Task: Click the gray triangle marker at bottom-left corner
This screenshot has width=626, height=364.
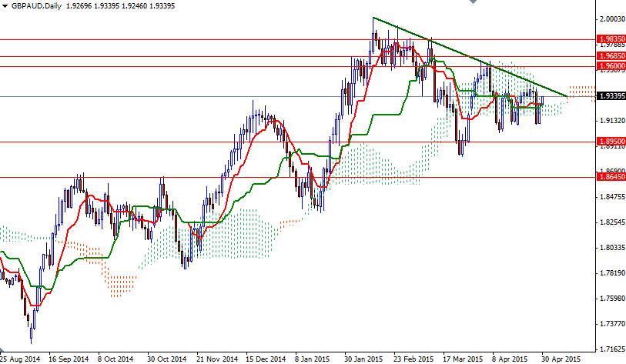Action: [2, 349]
